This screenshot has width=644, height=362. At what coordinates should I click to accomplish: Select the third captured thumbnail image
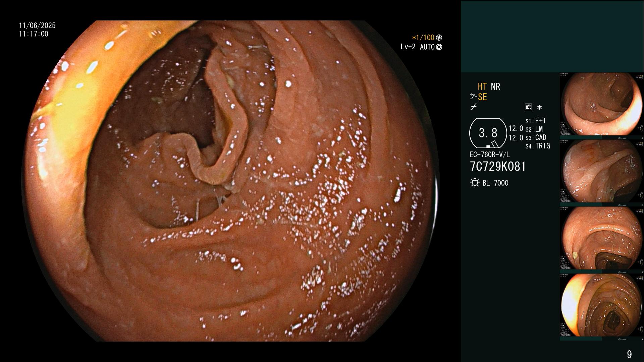[x=601, y=238]
